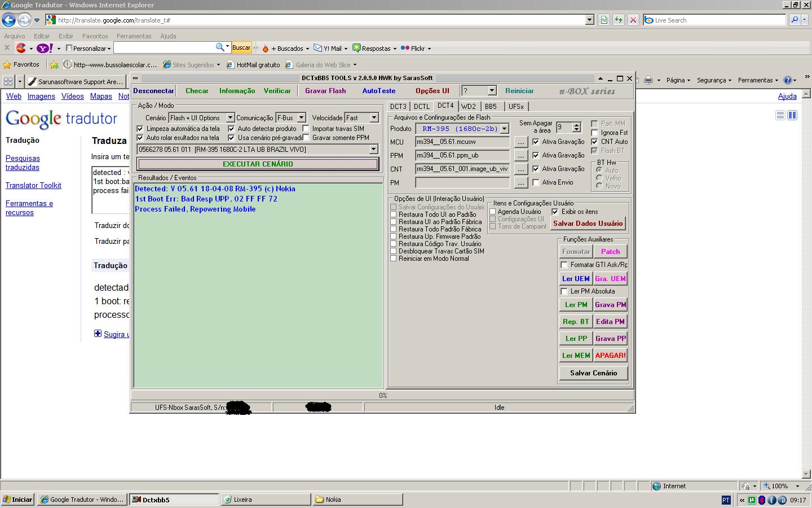
Task: Click the Stop loading icon
Action: 633,20
